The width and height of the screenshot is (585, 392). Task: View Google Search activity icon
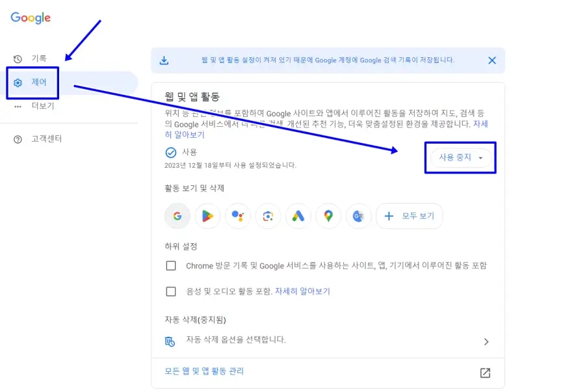177,216
